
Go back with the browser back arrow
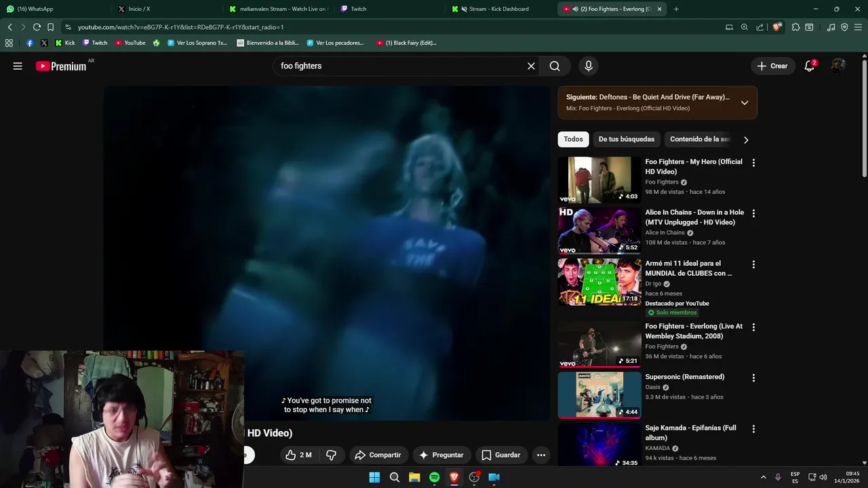[x=9, y=27]
